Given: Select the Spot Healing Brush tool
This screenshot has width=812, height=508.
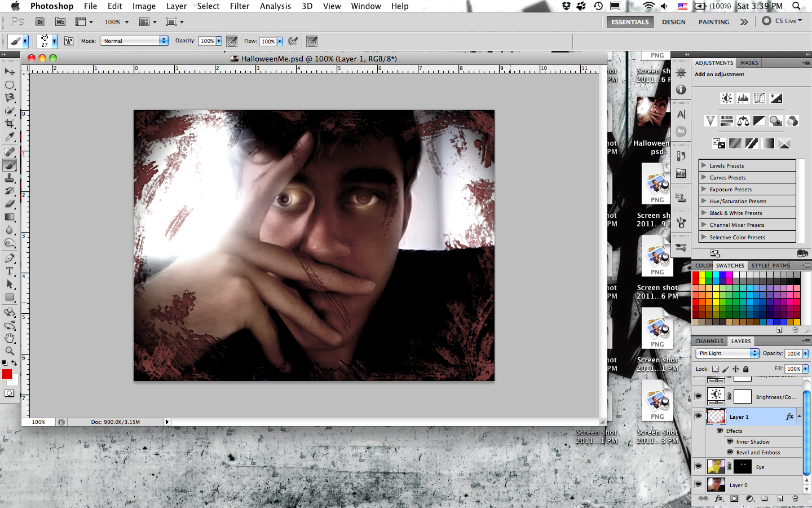Looking at the screenshot, I should click(10, 152).
